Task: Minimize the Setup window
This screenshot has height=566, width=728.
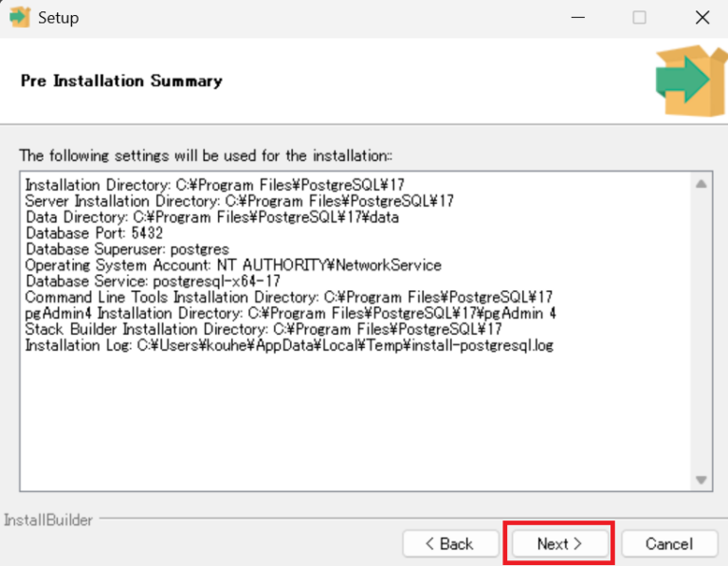Action: 576,18
